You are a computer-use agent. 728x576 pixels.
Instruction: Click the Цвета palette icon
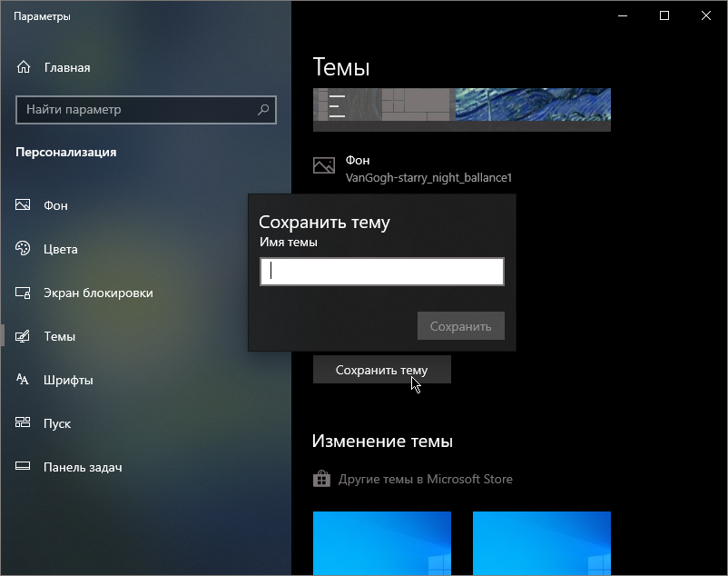23,249
